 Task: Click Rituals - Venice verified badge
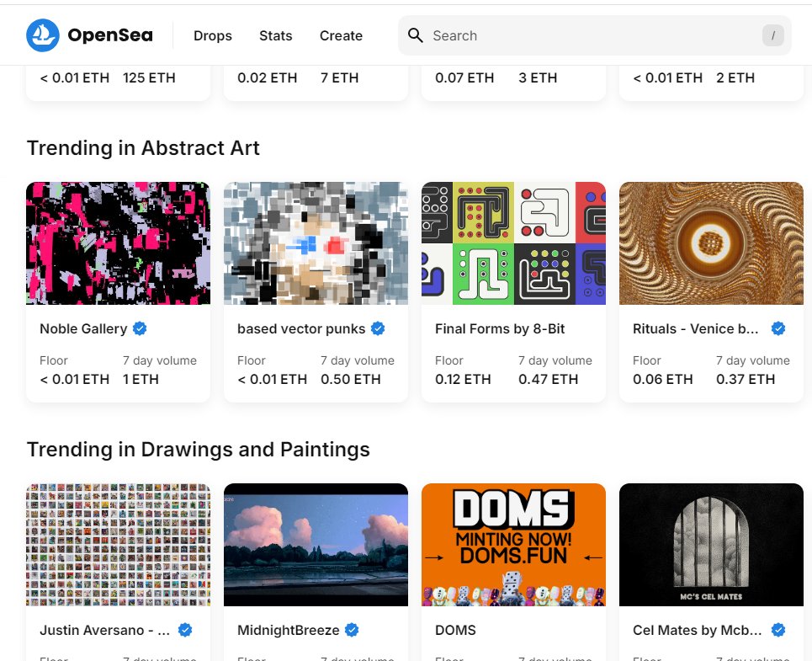(x=778, y=328)
